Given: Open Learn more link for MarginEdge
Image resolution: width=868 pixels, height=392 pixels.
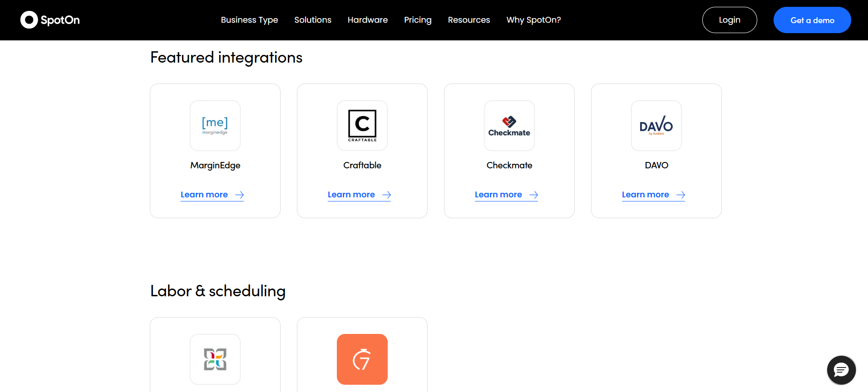Looking at the screenshot, I should 212,195.
